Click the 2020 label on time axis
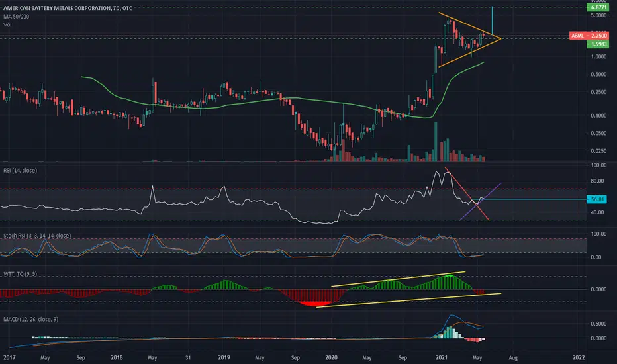This screenshot has width=617, height=364. [331, 357]
